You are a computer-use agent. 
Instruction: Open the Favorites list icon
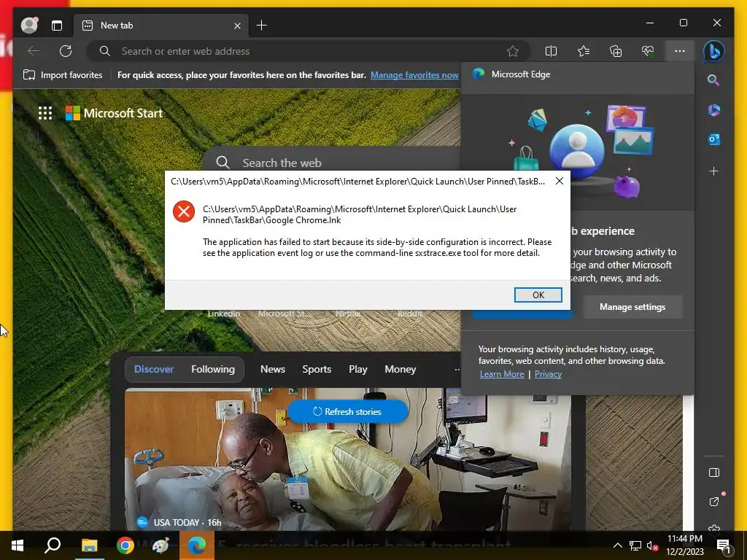[584, 51]
